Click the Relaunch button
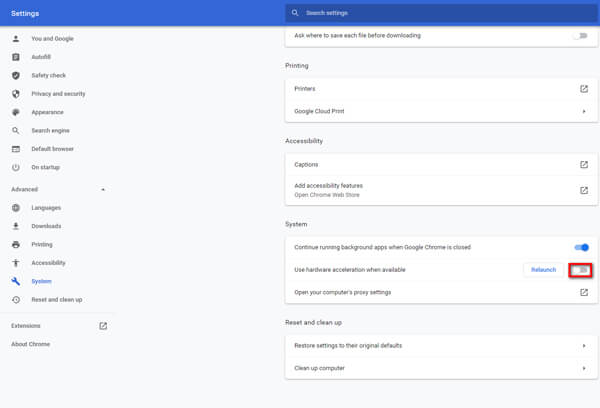 543,270
